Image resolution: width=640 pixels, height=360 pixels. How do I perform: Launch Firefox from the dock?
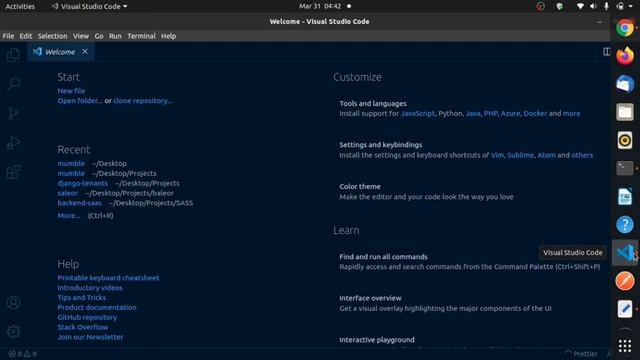pyautogui.click(x=625, y=56)
